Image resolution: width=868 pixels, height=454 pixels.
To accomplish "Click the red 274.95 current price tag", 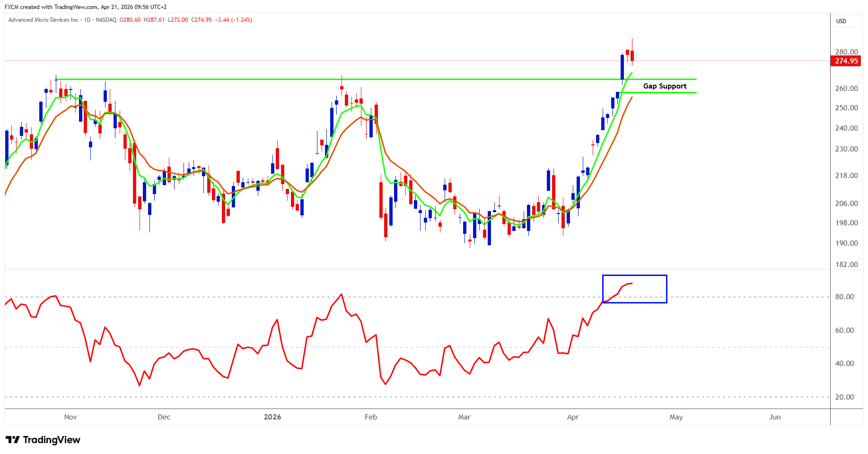I will click(846, 61).
